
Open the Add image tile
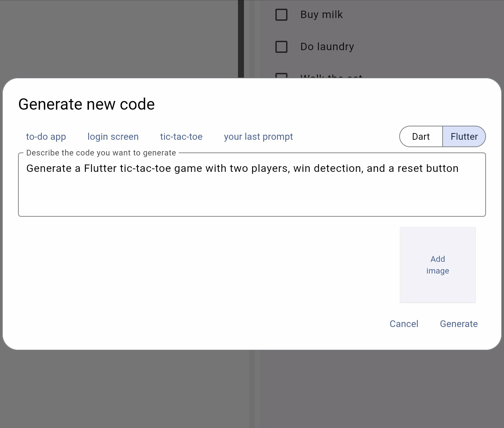438,265
